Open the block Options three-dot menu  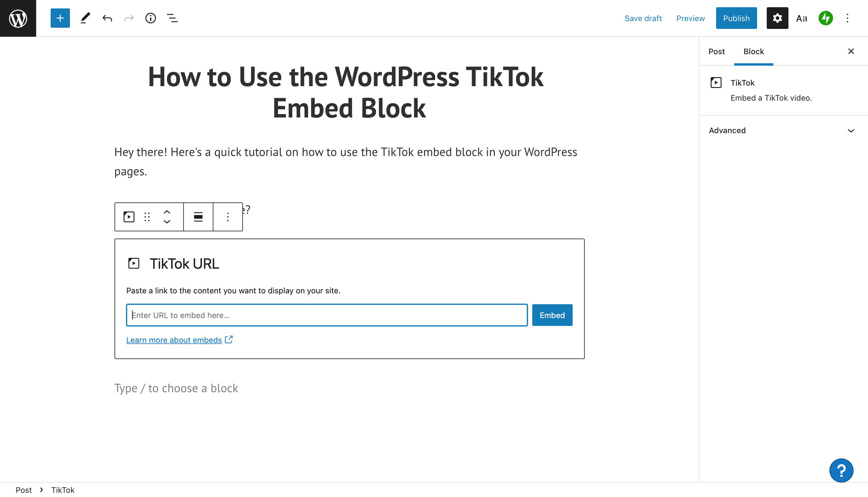228,217
